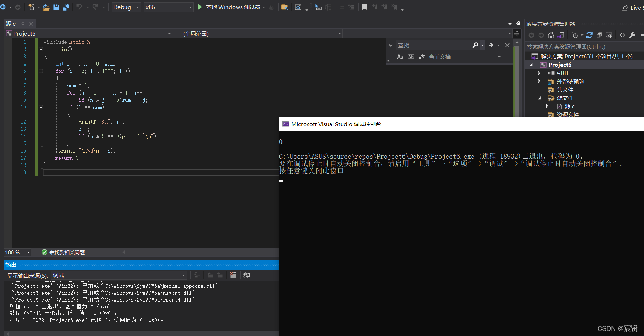Click the 未找到相关问题 status indicator
Image resolution: width=644 pixels, height=336 pixels.
(63, 253)
